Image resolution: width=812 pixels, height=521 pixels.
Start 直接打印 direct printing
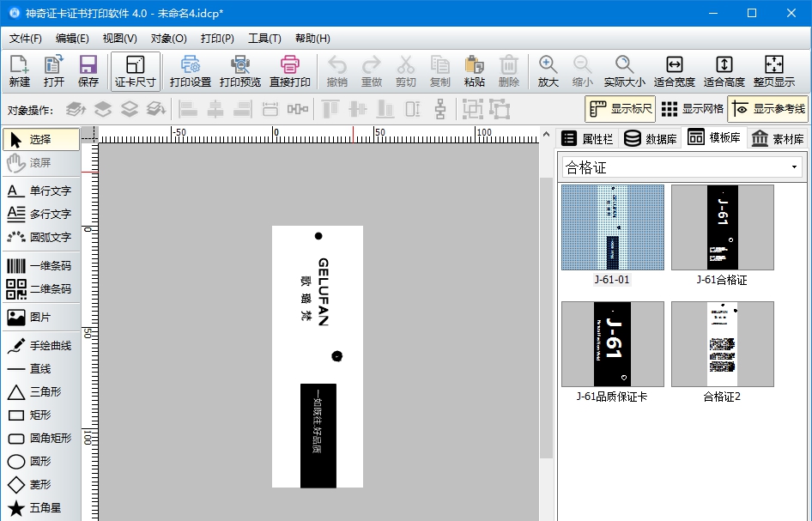[x=289, y=70]
